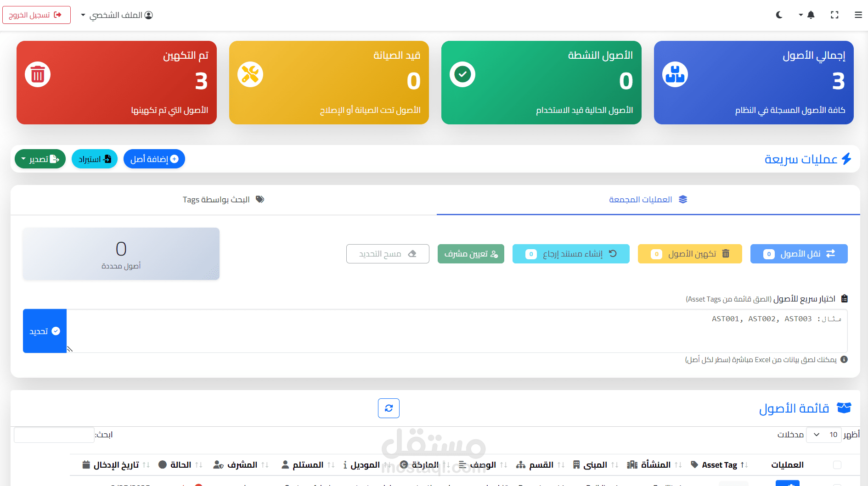This screenshot has height=486, width=868.
Task: Click the trash icon on the تم التكهين card
Action: click(37, 74)
